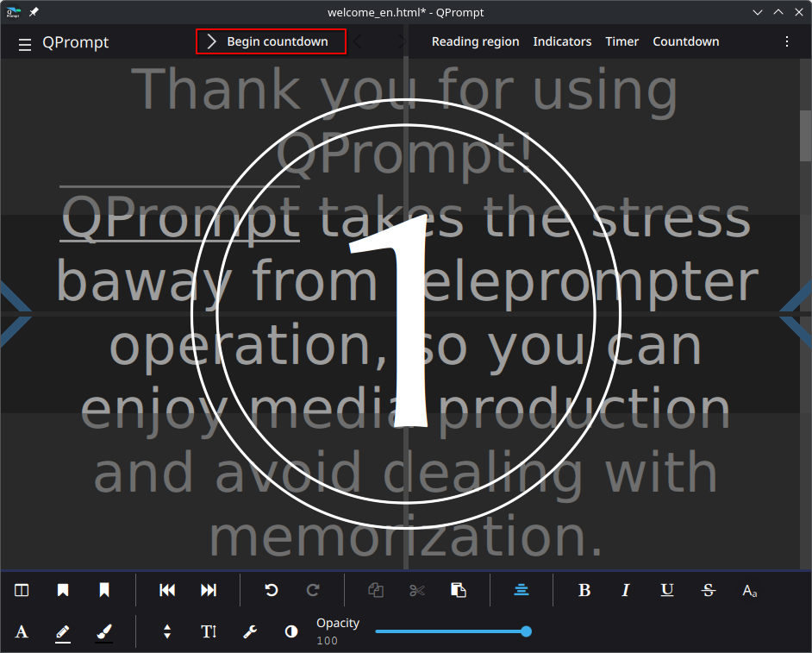Image resolution: width=812 pixels, height=653 pixels.
Task: Click the wide bookmark marker icon beside layout icon
Action: tap(63, 590)
